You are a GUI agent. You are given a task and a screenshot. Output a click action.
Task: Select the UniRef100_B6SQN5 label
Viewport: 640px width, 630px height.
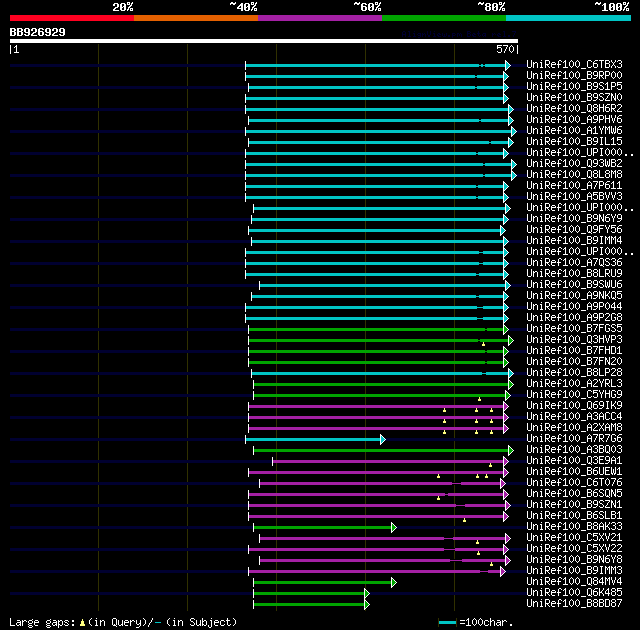574,494
